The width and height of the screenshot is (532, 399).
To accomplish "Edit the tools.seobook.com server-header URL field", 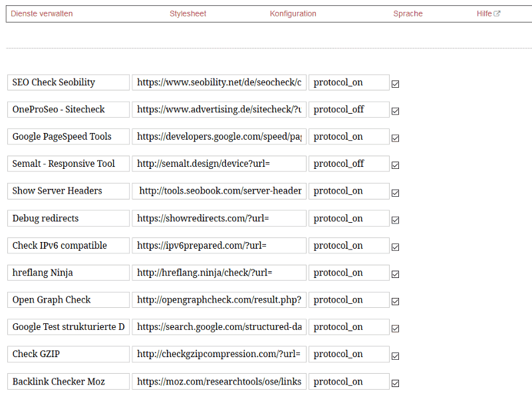I will point(219,191).
